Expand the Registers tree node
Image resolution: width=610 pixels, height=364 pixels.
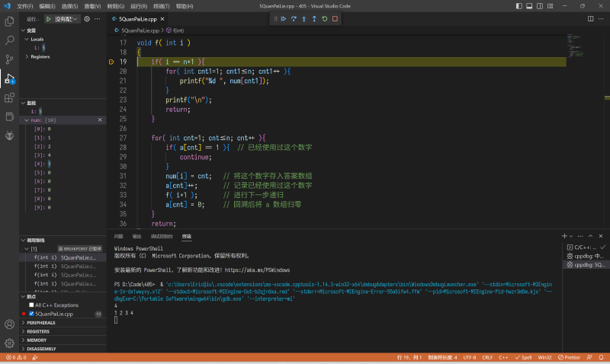pos(27,56)
